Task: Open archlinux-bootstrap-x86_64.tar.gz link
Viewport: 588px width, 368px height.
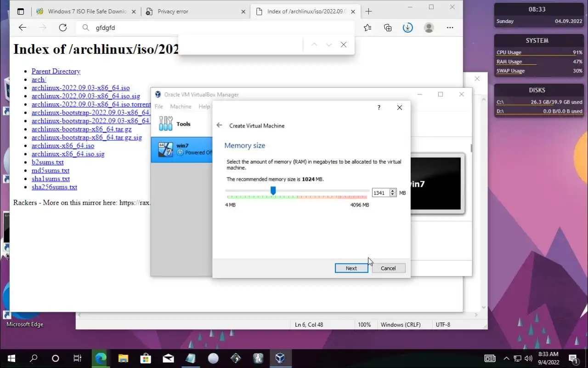Action: point(82,129)
